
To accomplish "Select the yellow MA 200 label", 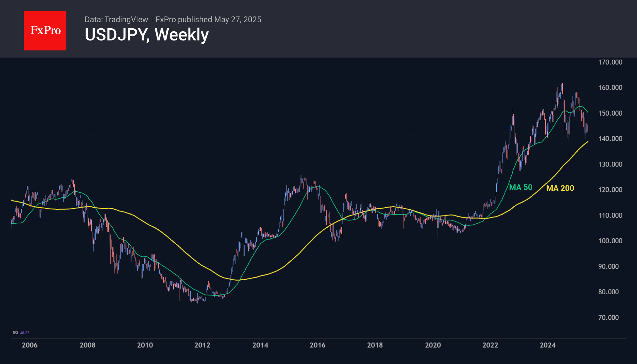I will tap(560, 188).
